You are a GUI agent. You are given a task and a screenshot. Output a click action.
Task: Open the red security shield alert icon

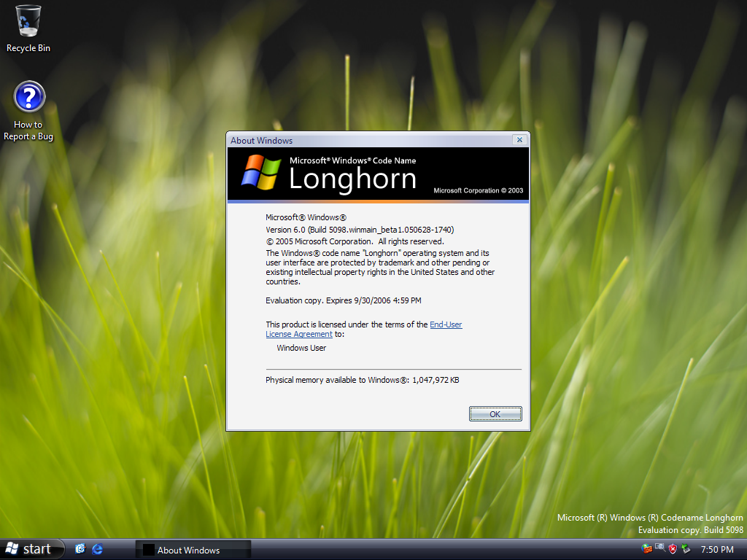(673, 549)
